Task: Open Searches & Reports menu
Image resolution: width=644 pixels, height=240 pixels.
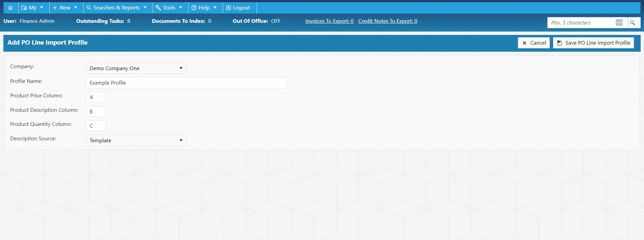Action: (x=117, y=8)
